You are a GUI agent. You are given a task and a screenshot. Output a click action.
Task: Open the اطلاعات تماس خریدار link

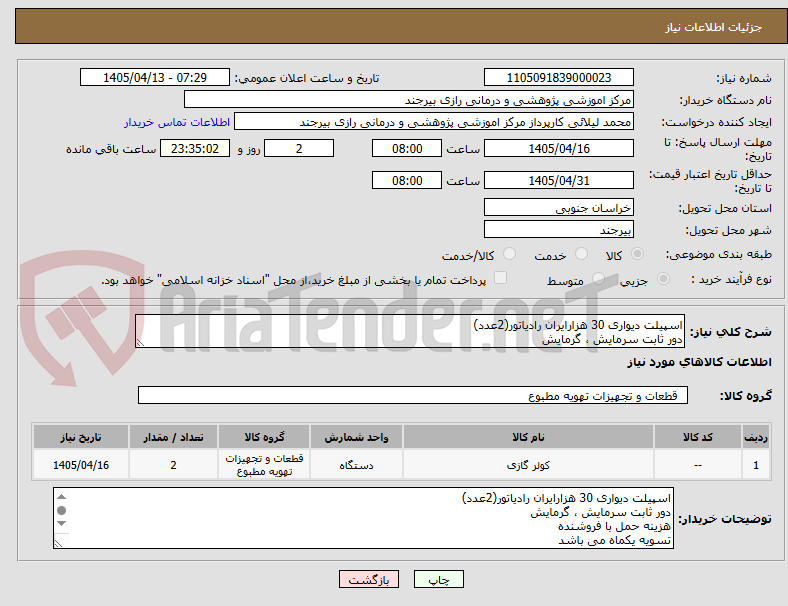[177, 122]
